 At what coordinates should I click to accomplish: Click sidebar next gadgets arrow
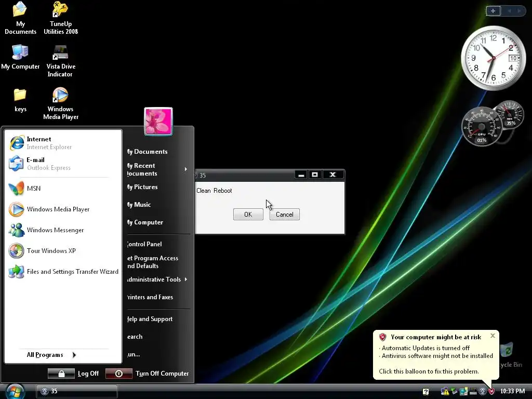(519, 11)
